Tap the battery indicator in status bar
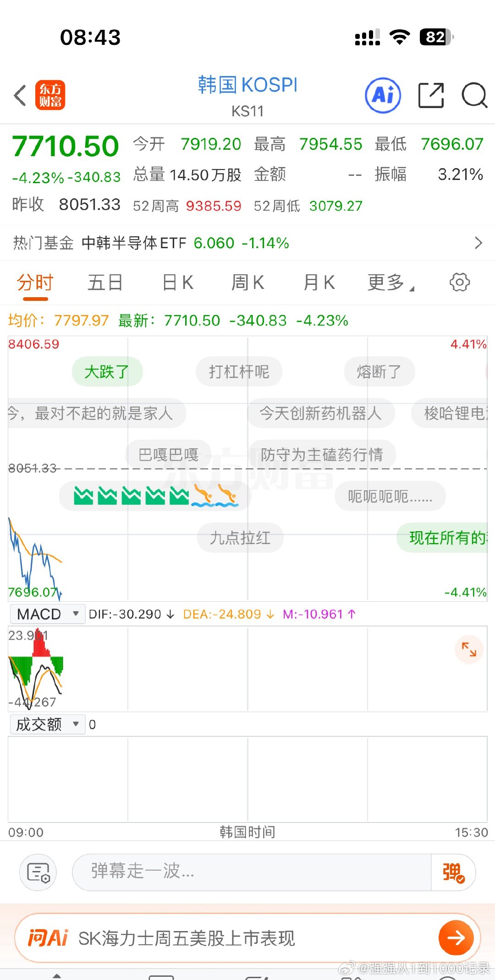 [x=437, y=37]
